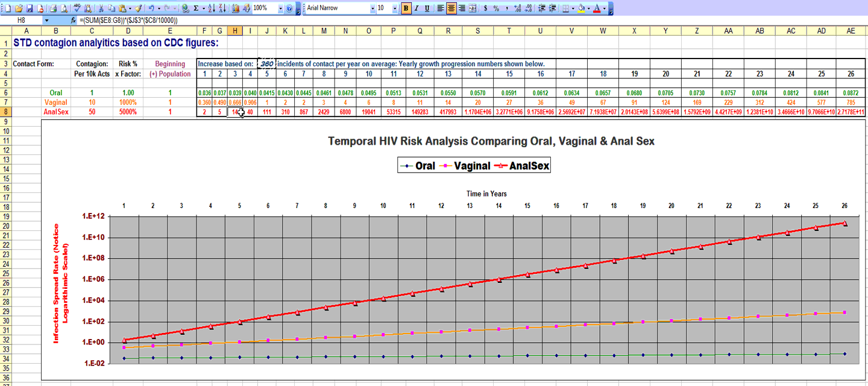Click the Merge and Center icon
Screen dimensions: 868x386
[x=472, y=8]
